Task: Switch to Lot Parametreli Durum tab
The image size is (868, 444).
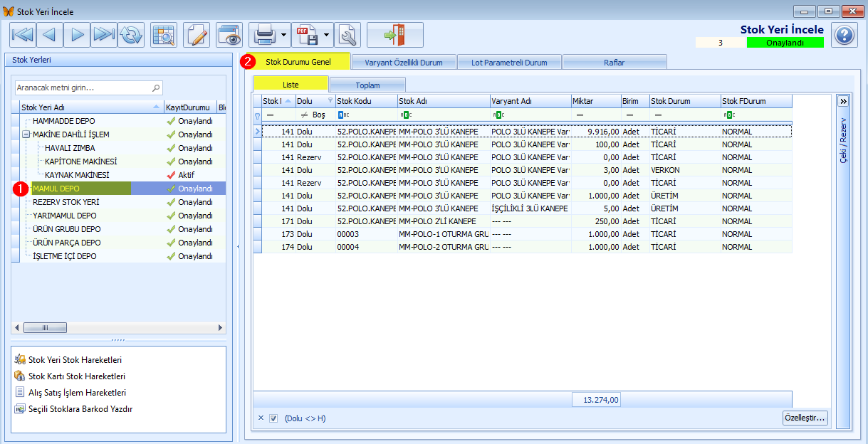Action: pyautogui.click(x=509, y=63)
